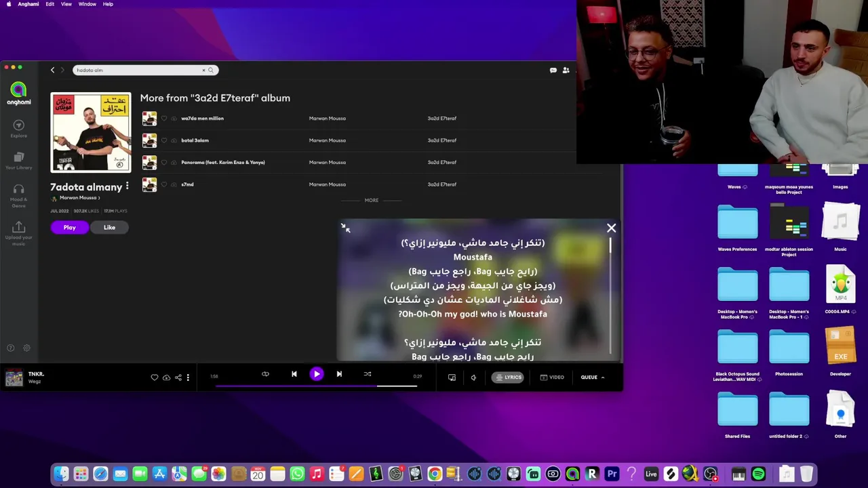Collapse the lyrics panel with shrink arrows
The image size is (868, 488).
[346, 228]
